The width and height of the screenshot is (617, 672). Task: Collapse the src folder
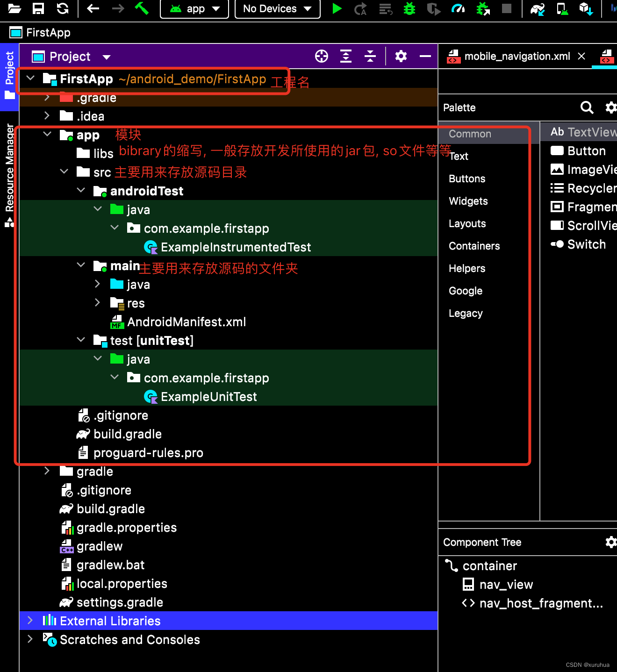click(64, 172)
